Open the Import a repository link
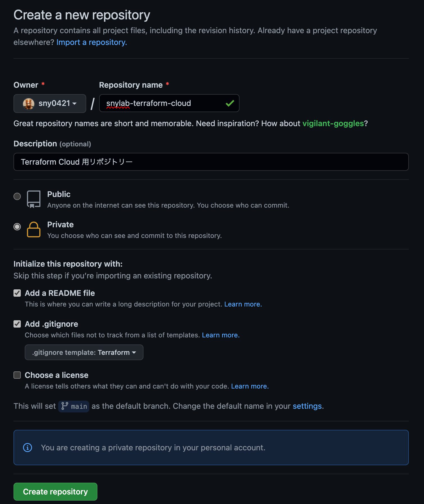The width and height of the screenshot is (424, 504). [92, 42]
